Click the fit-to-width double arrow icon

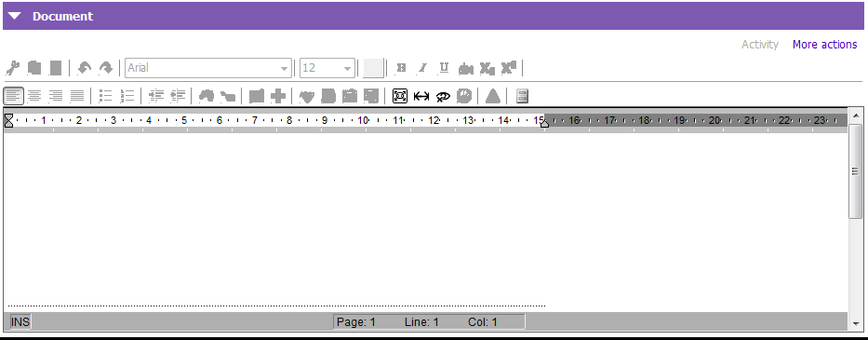(x=421, y=96)
